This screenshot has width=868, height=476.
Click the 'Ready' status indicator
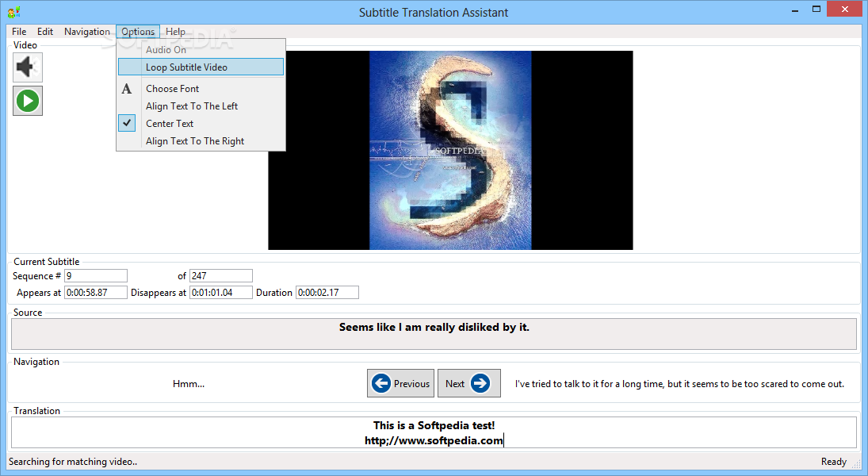point(834,462)
